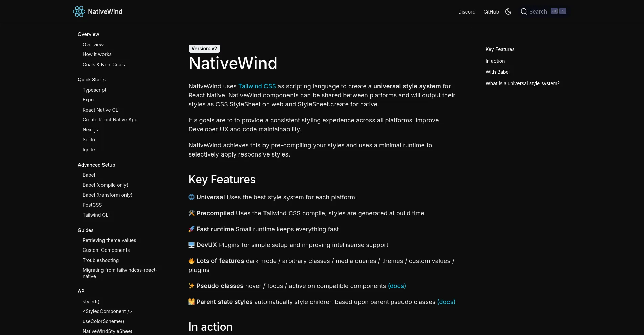This screenshot has width=644, height=335.
Task: Select With Babel in right sidebar
Action: [x=498, y=72]
